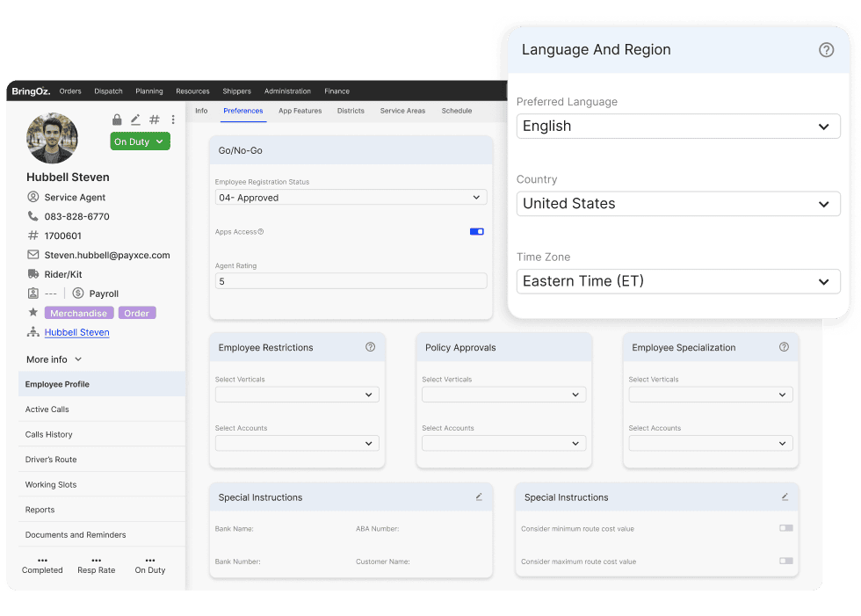861x616 pixels.
Task: Click the Language And Region help icon
Action: tap(826, 50)
